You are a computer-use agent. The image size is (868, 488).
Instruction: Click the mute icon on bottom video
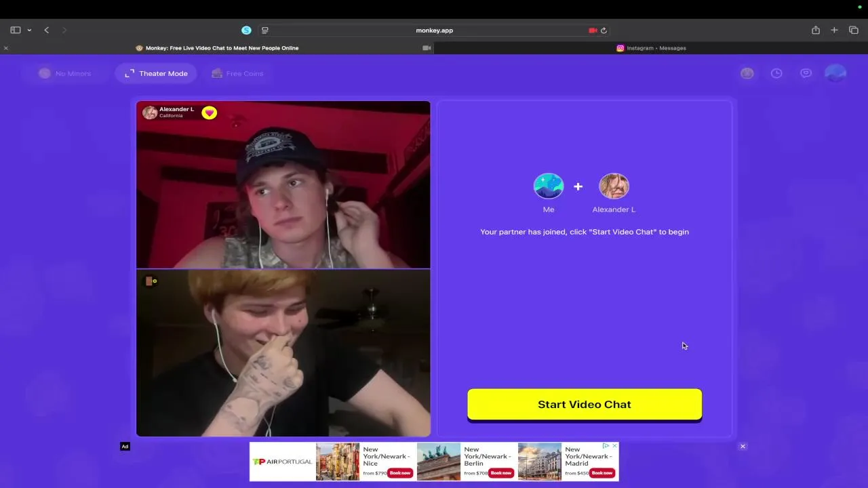click(151, 281)
